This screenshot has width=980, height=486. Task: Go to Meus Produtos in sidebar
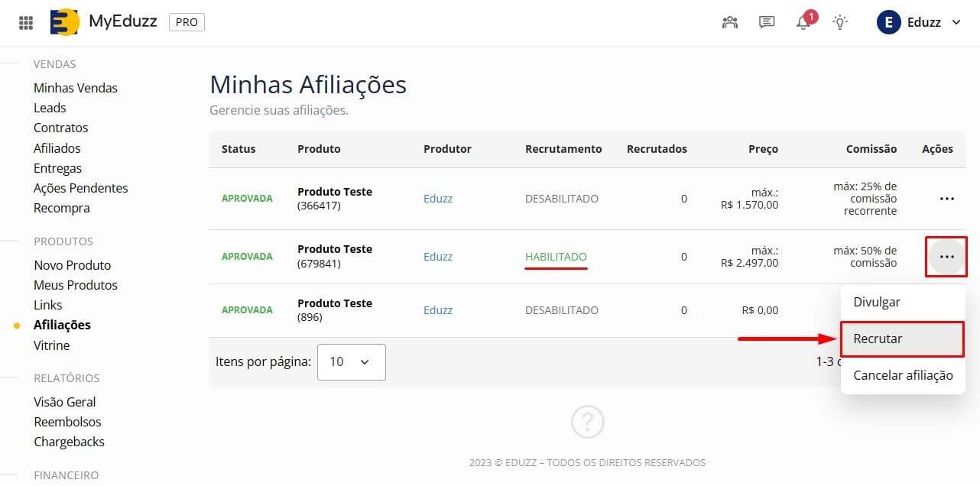tap(76, 285)
